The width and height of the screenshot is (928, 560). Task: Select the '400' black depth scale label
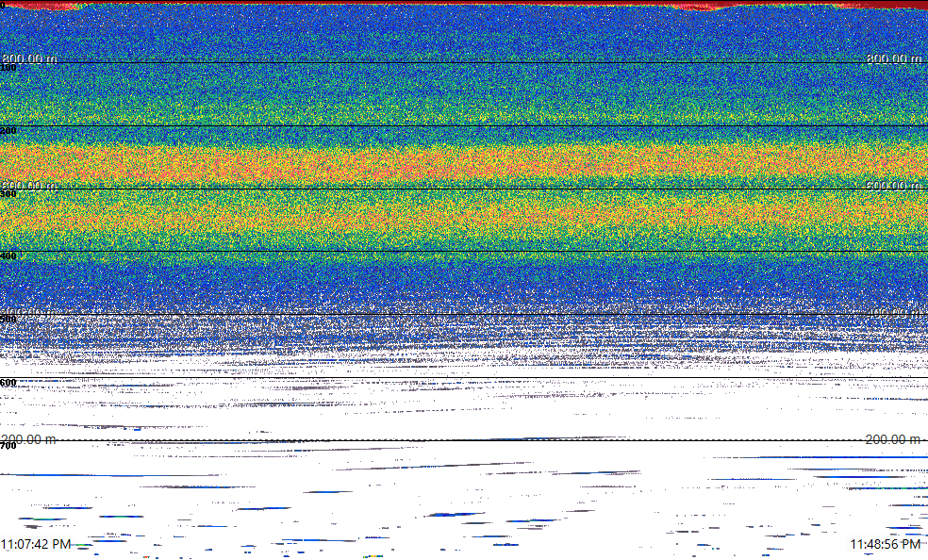click(x=8, y=256)
